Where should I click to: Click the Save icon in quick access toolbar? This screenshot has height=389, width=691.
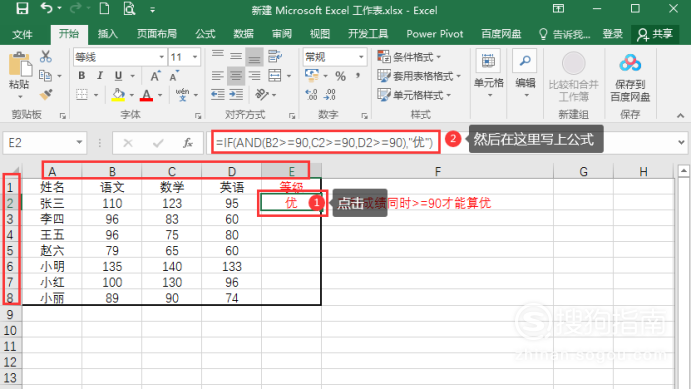tap(22, 8)
